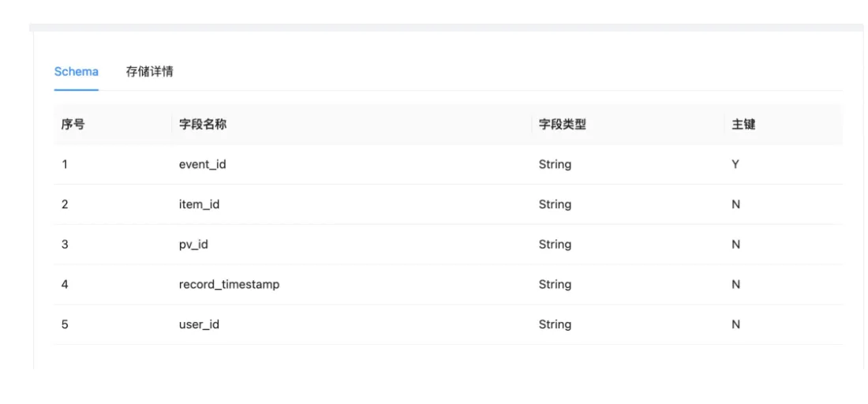Select the item_id field name cell
868x404 pixels.
pyautogui.click(x=199, y=204)
